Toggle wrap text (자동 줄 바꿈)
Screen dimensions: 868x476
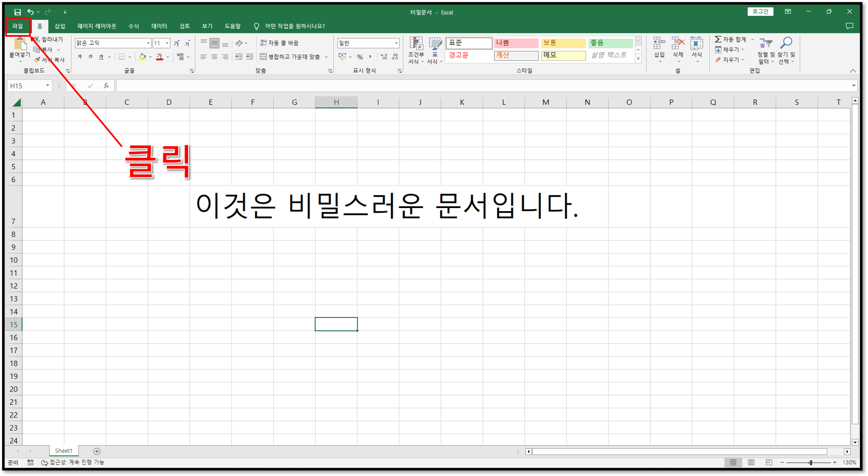point(279,43)
